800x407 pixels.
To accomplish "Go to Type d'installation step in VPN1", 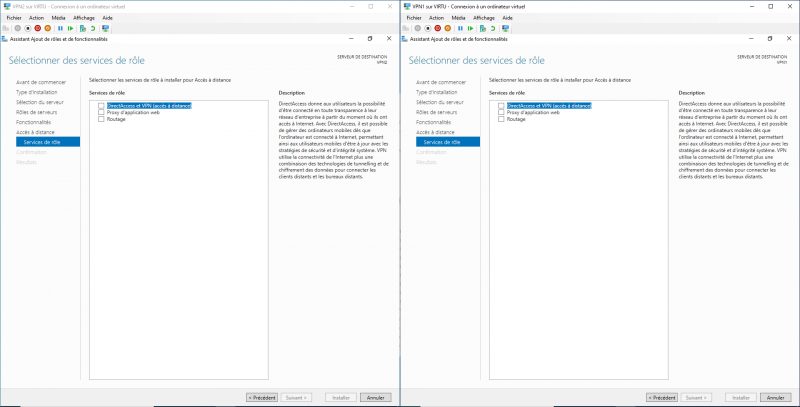I will point(437,92).
